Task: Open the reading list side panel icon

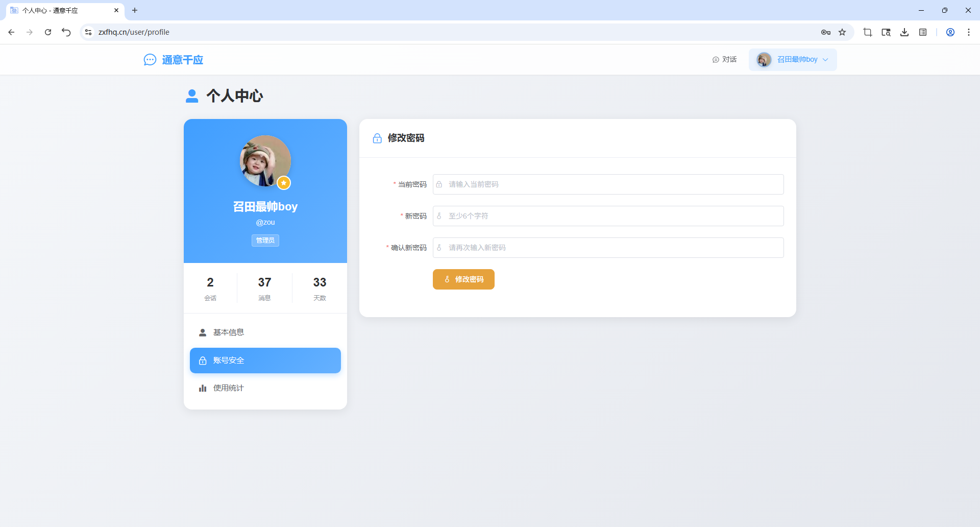Action: click(923, 32)
